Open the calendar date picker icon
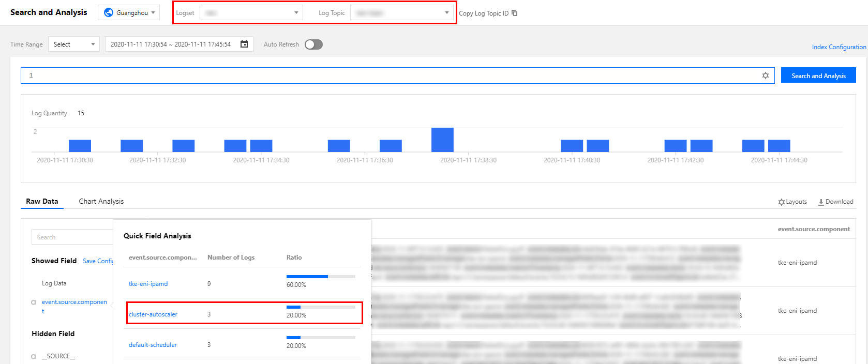The width and height of the screenshot is (868, 364). coord(244,44)
